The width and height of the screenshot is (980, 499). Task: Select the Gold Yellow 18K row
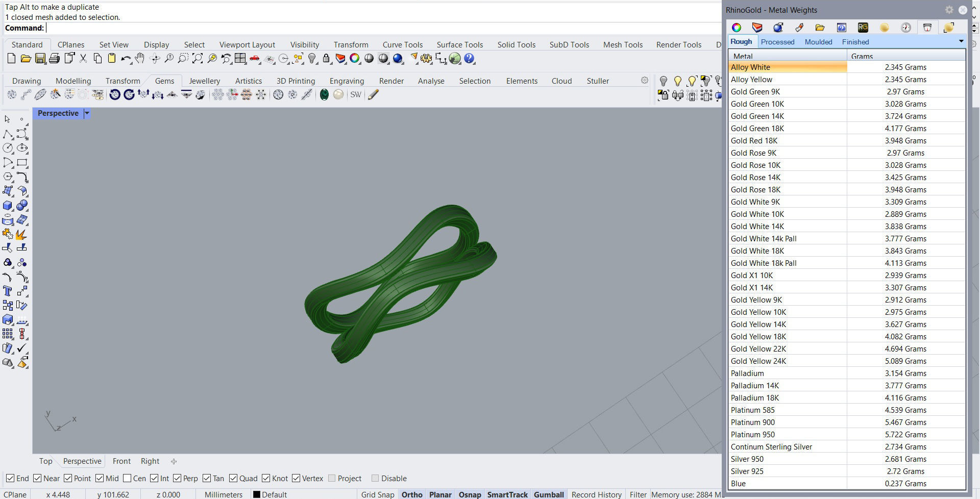tap(847, 336)
